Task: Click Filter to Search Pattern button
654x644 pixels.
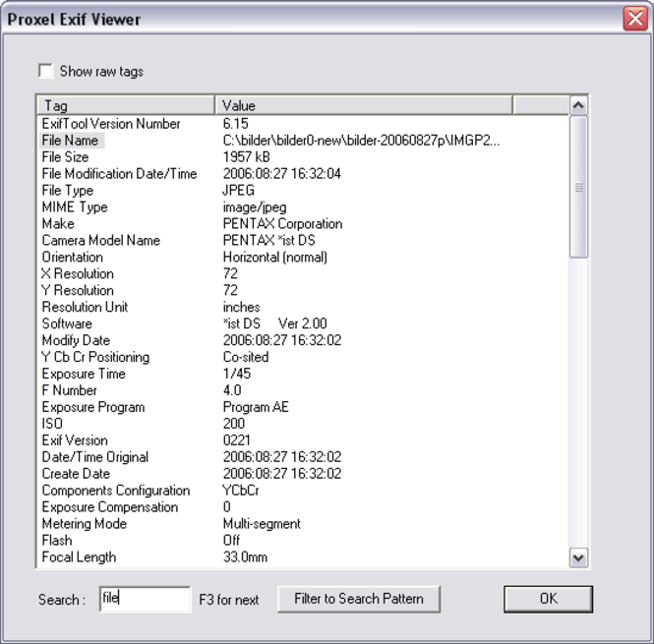Action: point(358,598)
